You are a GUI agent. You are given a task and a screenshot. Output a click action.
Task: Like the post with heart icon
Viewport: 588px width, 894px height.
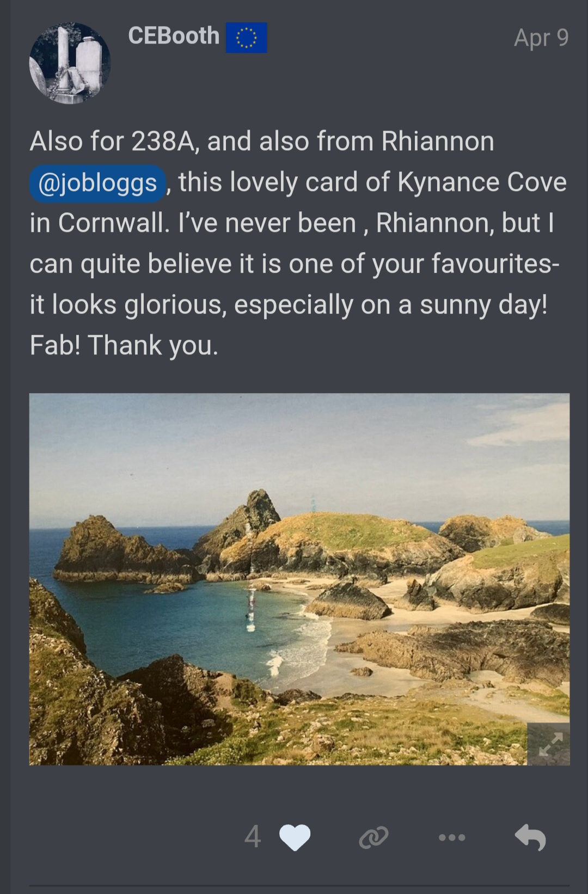tap(295, 837)
